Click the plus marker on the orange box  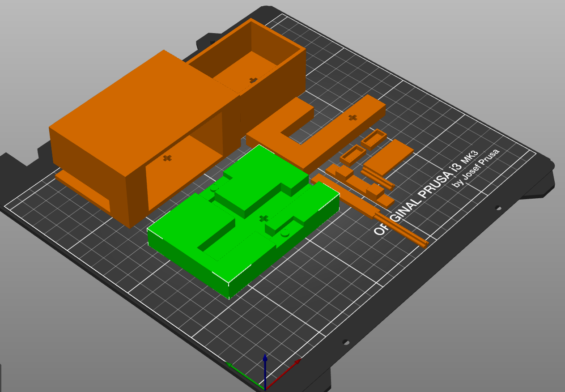coord(168,158)
